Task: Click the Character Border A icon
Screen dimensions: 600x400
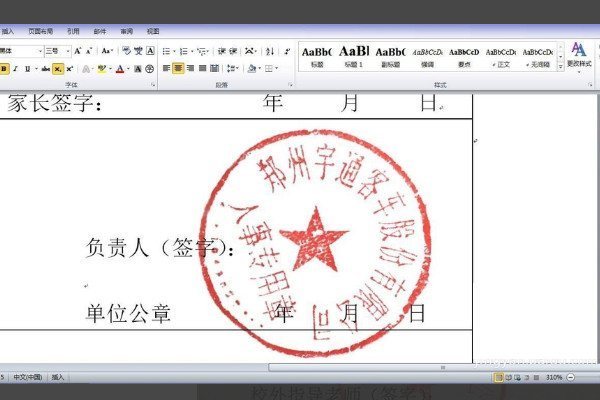Action: pyautogui.click(x=150, y=51)
